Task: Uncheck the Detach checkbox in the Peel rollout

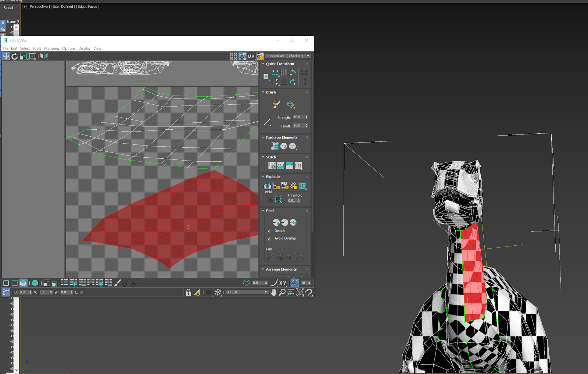Action: [x=269, y=231]
